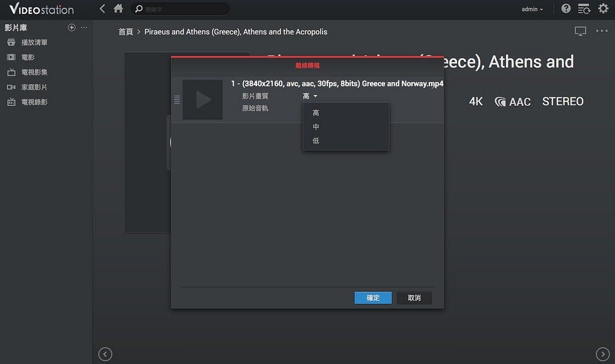The image size is (615, 364).
Task: Click the 電影 film icon
Action: click(x=11, y=57)
